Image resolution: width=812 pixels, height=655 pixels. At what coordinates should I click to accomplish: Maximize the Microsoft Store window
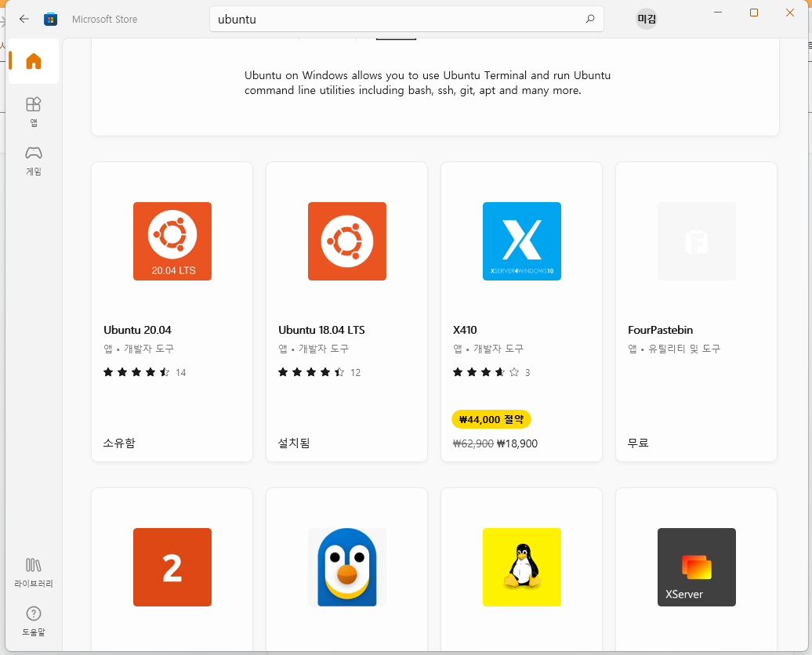pyautogui.click(x=754, y=13)
